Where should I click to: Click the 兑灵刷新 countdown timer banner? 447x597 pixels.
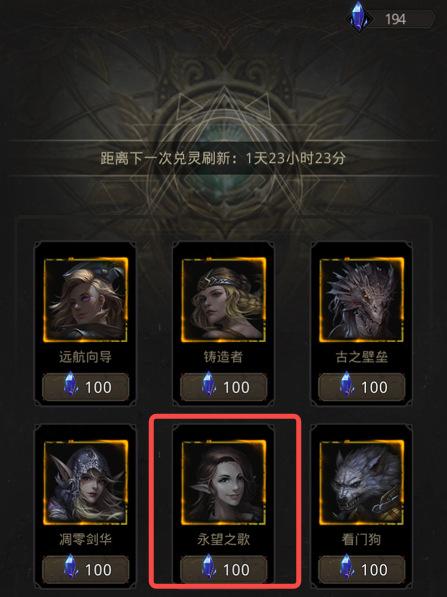224,158
